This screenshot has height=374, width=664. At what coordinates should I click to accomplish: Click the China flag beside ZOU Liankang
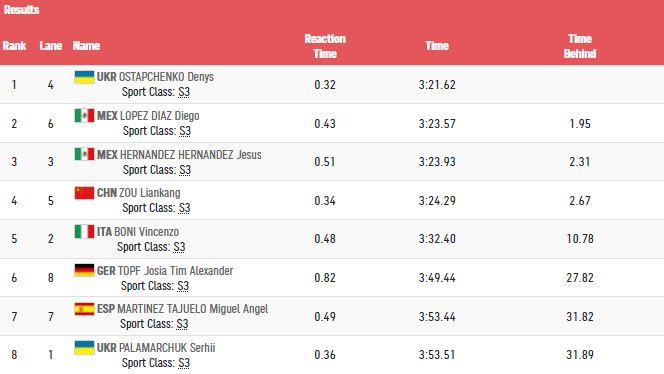click(84, 193)
